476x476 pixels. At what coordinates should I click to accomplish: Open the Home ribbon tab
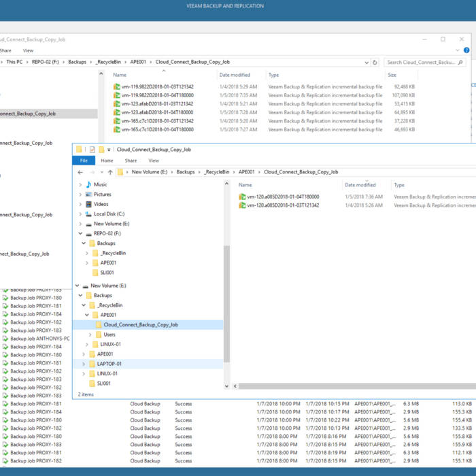107,160
